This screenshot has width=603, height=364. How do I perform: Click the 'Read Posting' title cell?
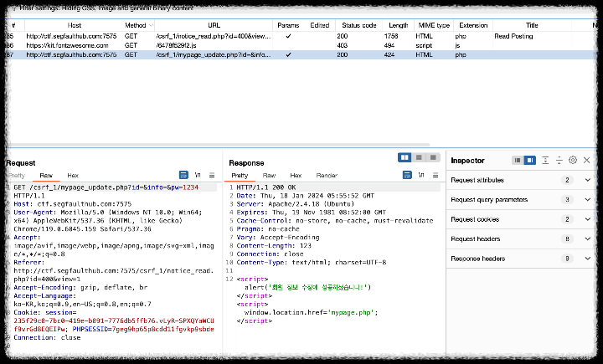[x=513, y=36]
